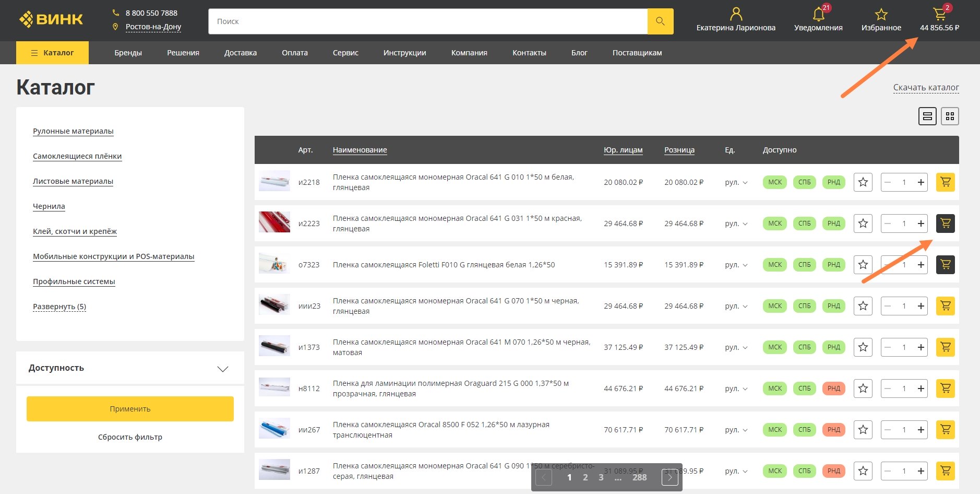Open the cart showing 44 856.56 ₽
The width and height of the screenshot is (980, 494).
click(939, 20)
